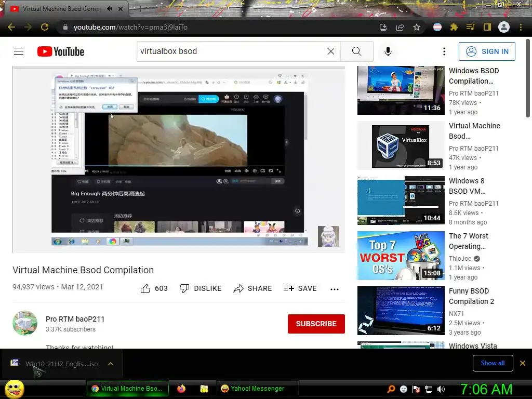Open the Chrome three-dot menu

tap(521, 27)
